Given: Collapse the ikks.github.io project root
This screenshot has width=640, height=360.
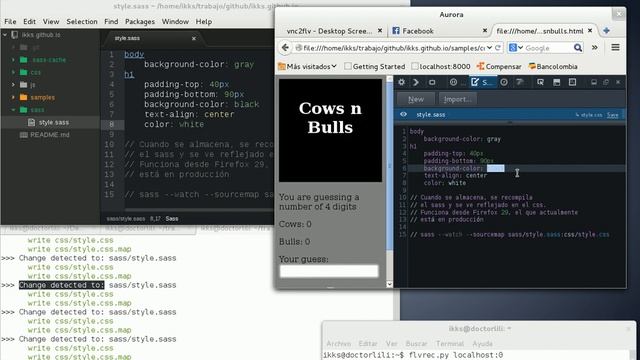Looking at the screenshot, I should 5,35.
